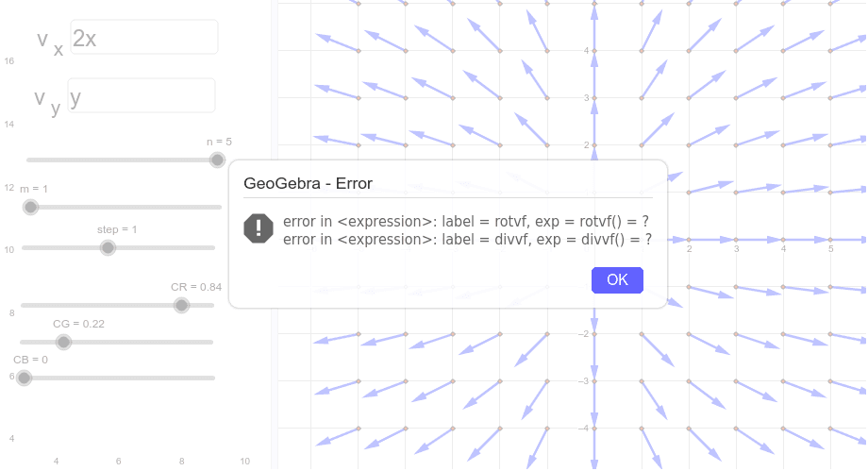
Task: Click the divvf error message line
Action: click(x=467, y=240)
